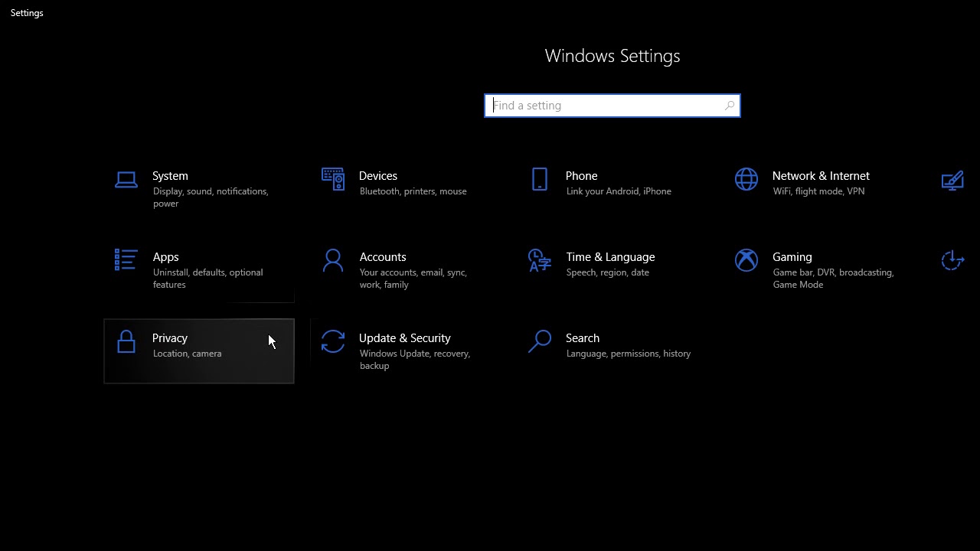Screen dimensions: 980x551
Task: Click 'Speech, region, date' description
Action: coord(608,272)
